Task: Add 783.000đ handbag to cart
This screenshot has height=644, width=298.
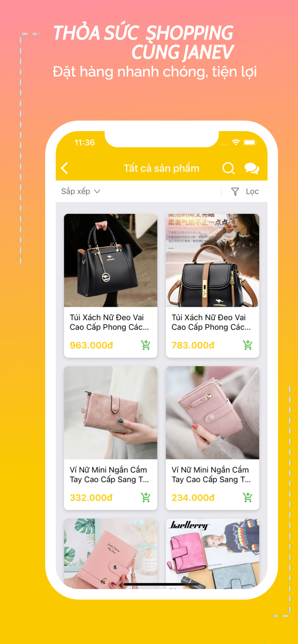Action: (x=248, y=345)
